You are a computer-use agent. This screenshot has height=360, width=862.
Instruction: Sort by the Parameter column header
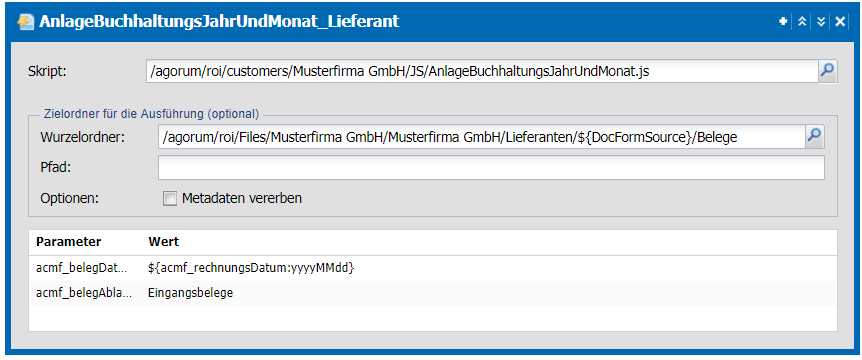pos(69,242)
